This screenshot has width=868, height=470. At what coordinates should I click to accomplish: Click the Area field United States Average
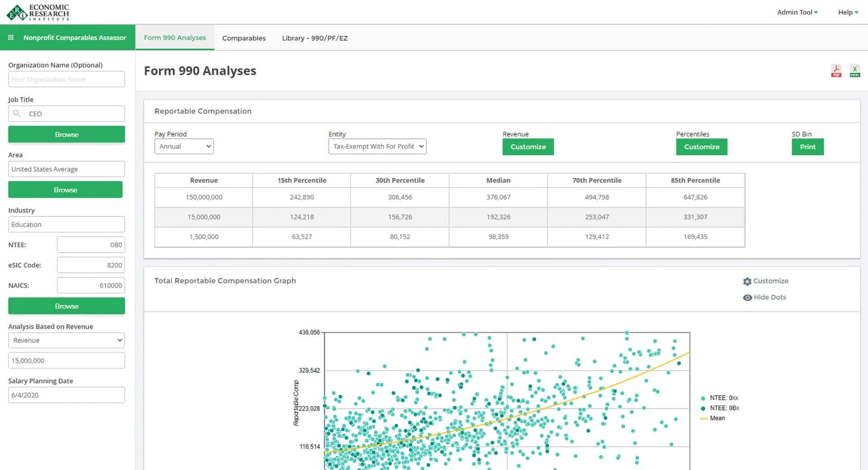[x=67, y=169]
